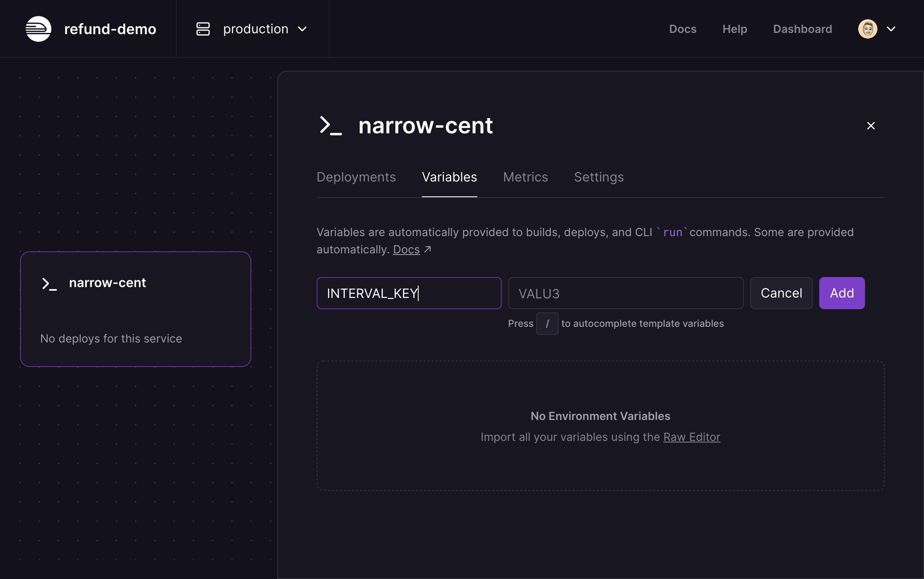Click the terminal icon on service card
Image resolution: width=924 pixels, height=579 pixels.
tap(49, 283)
